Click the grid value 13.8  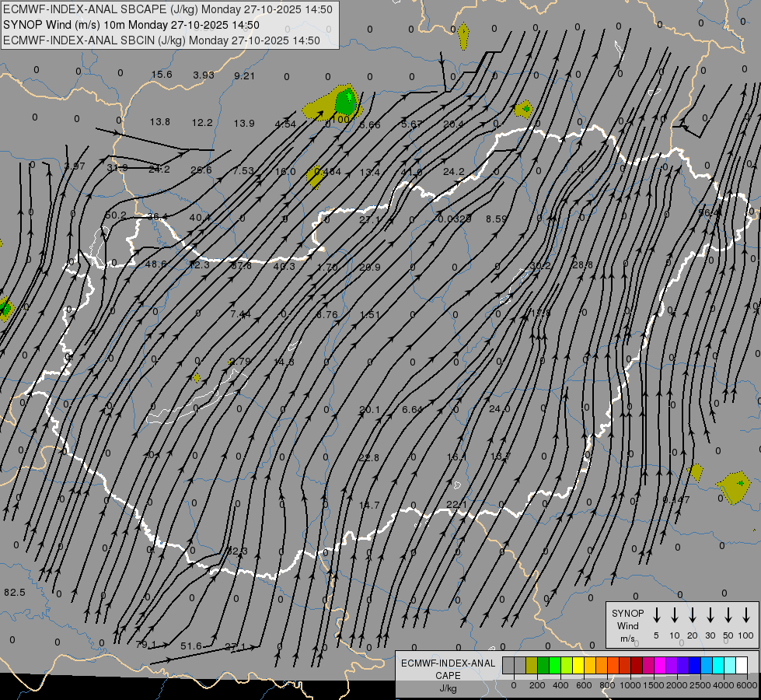(159, 122)
